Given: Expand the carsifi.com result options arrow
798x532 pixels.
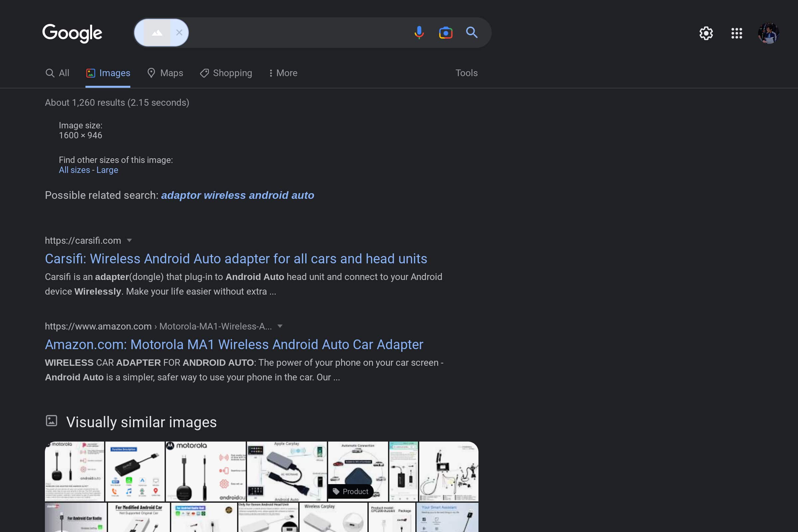Looking at the screenshot, I should (x=129, y=240).
